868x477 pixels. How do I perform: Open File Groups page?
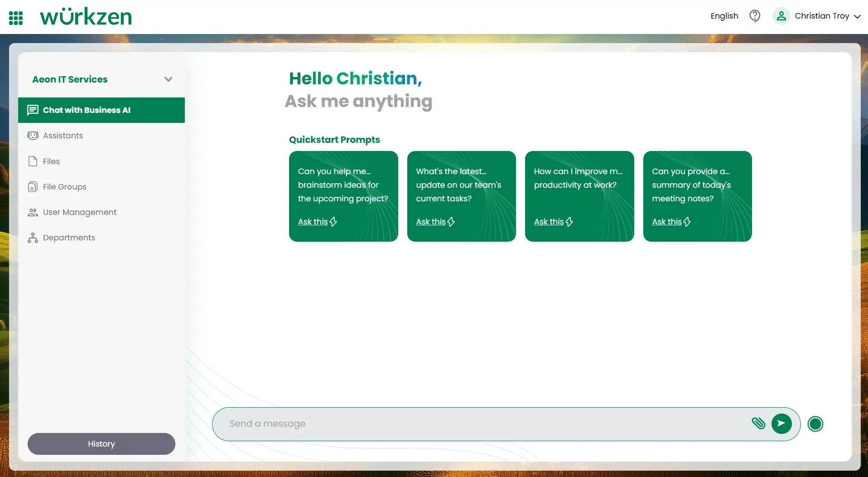(64, 187)
